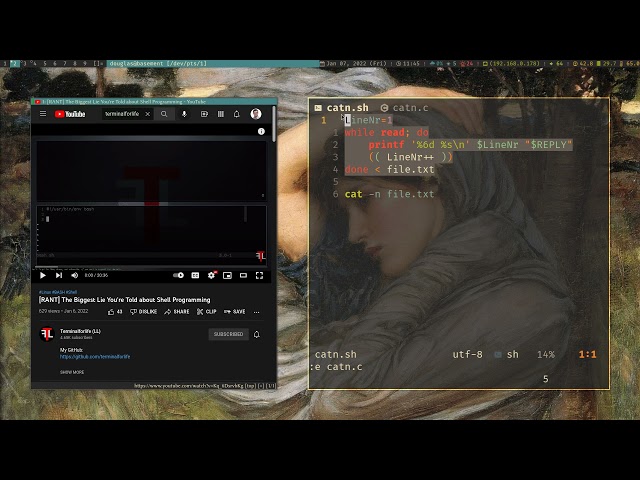640x480 pixels.
Task: Click the CLIP scissors button
Action: point(207,312)
